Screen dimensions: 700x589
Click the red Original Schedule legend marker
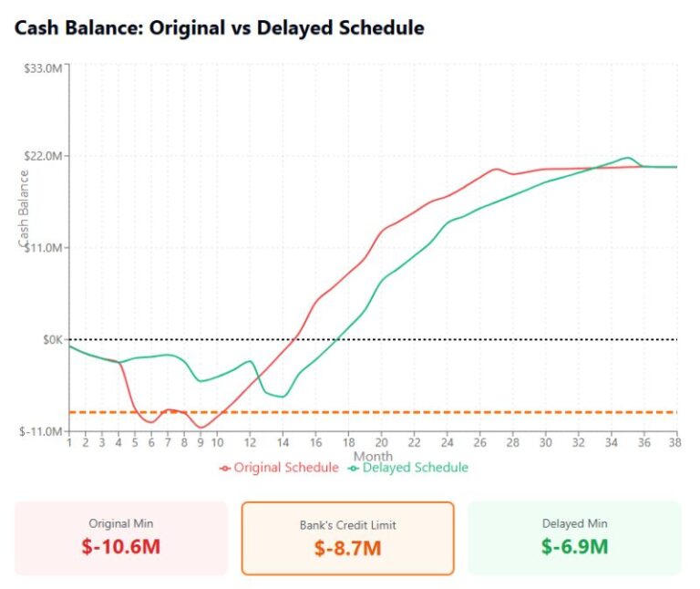225,468
